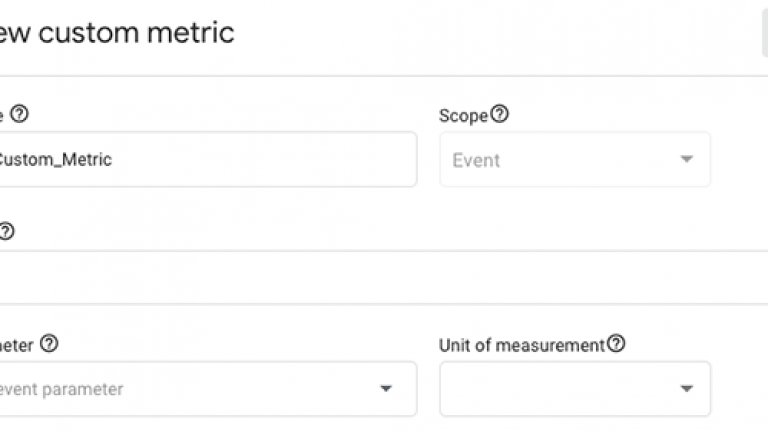Screen dimensions: 768x432
Task: Click the parameter label above the dropdown
Action: click(x=16, y=345)
